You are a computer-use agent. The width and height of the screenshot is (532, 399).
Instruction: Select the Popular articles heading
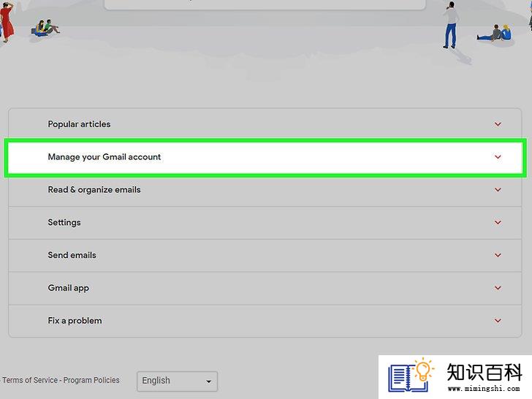79,124
